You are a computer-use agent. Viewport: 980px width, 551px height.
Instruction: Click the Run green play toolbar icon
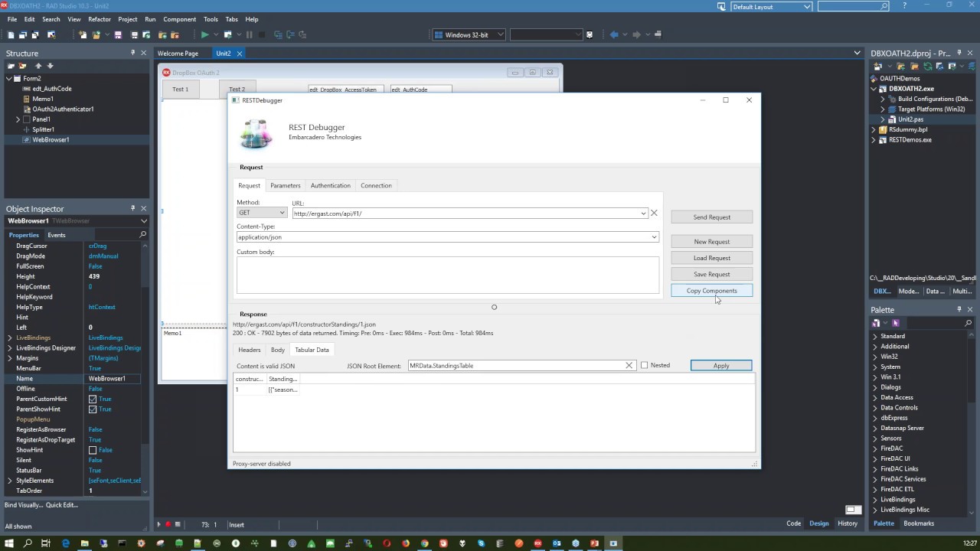pos(204,34)
